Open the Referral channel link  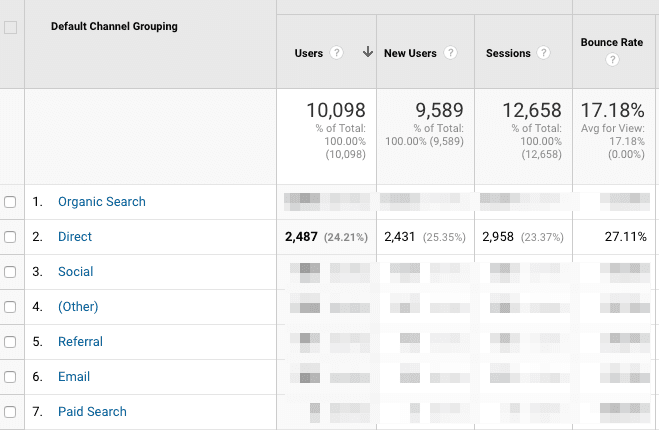pyautogui.click(x=80, y=342)
